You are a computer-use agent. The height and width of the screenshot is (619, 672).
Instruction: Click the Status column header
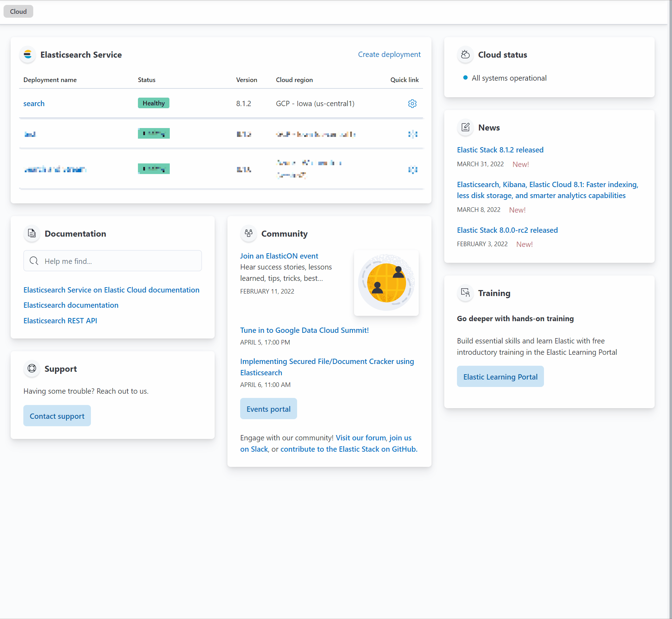(146, 80)
